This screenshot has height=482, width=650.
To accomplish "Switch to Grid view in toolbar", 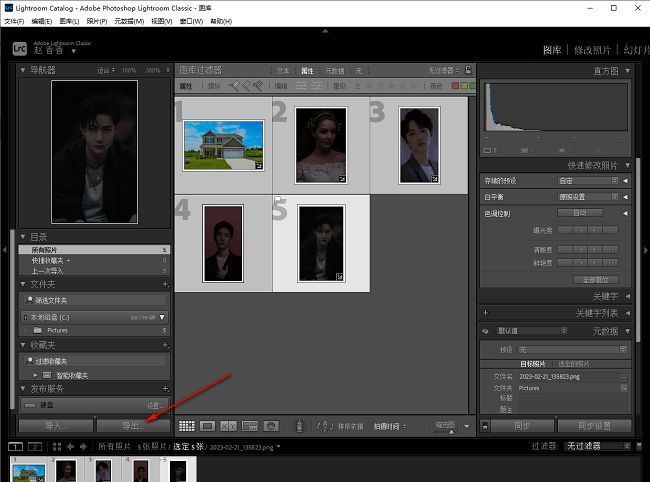I will pos(188,426).
